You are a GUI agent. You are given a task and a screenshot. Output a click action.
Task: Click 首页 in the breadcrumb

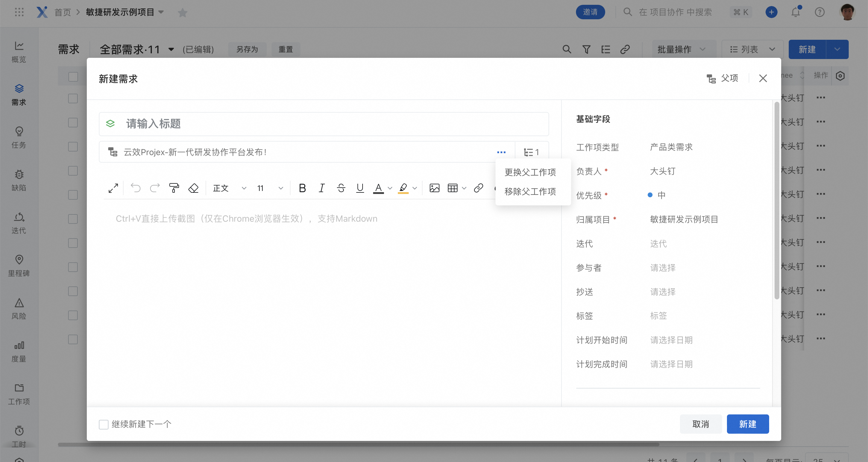click(x=63, y=12)
